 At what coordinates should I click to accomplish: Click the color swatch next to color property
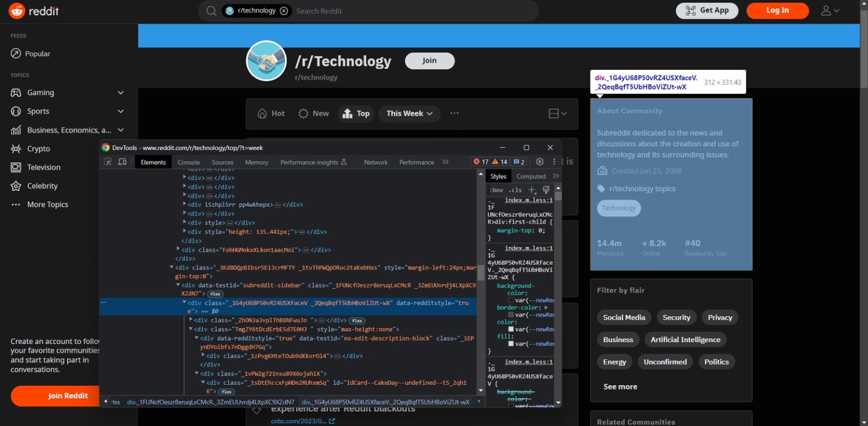click(511, 329)
